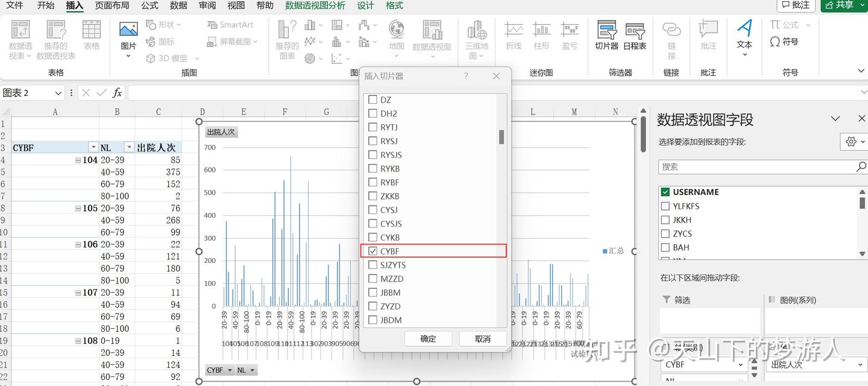This screenshot has height=386, width=868.
Task: Insert a 折线 sparkline
Action: coord(514,36)
